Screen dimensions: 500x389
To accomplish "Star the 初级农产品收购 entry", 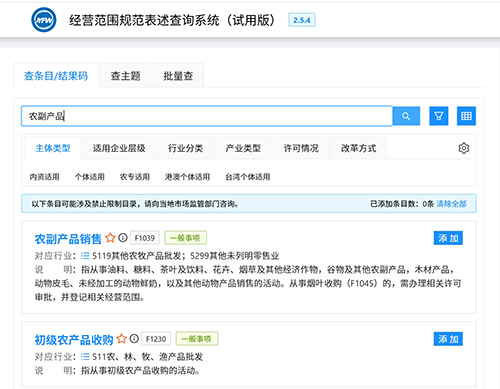I will (x=122, y=339).
